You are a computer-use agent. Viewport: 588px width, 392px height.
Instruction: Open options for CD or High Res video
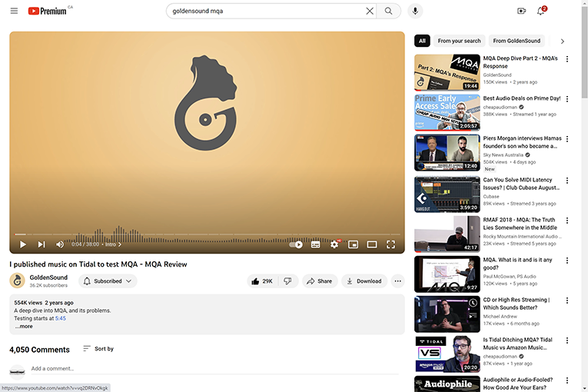[567, 301]
